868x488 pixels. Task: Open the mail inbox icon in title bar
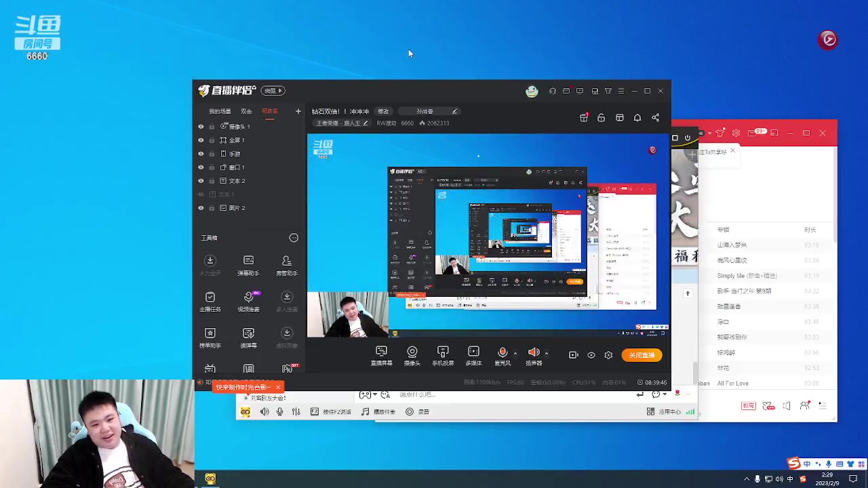tap(566, 91)
